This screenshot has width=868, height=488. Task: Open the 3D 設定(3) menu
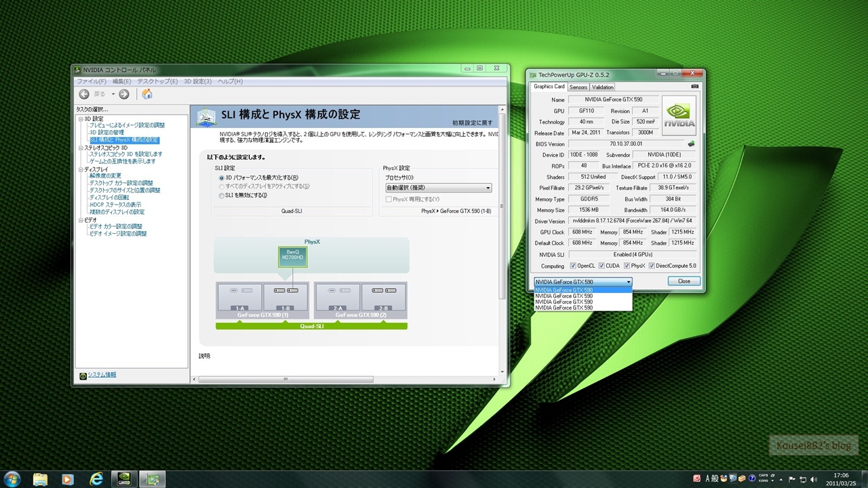(x=197, y=81)
